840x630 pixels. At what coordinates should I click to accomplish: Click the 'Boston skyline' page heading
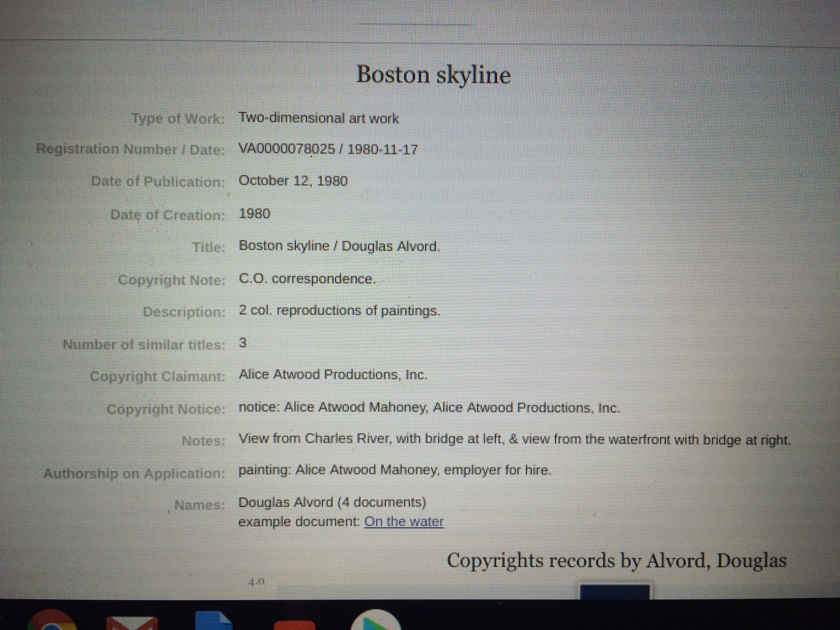tap(433, 75)
